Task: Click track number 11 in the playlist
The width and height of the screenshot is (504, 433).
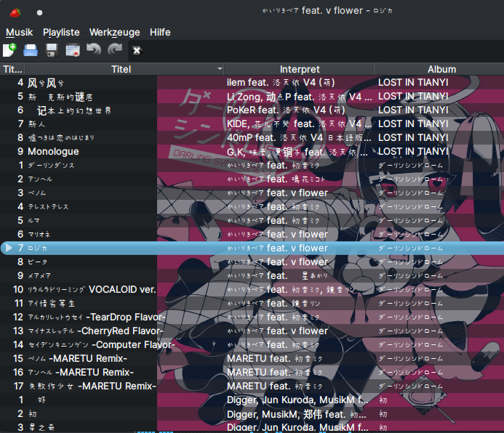Action: pos(19,303)
